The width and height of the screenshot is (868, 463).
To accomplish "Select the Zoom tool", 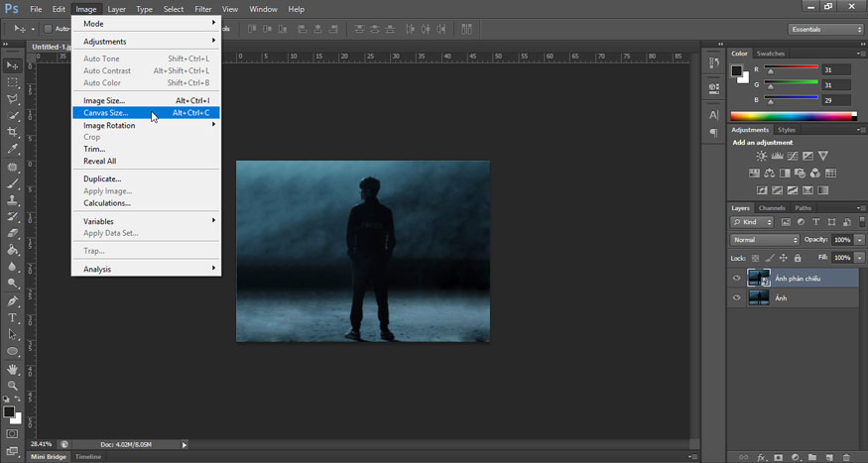I will (x=12, y=386).
